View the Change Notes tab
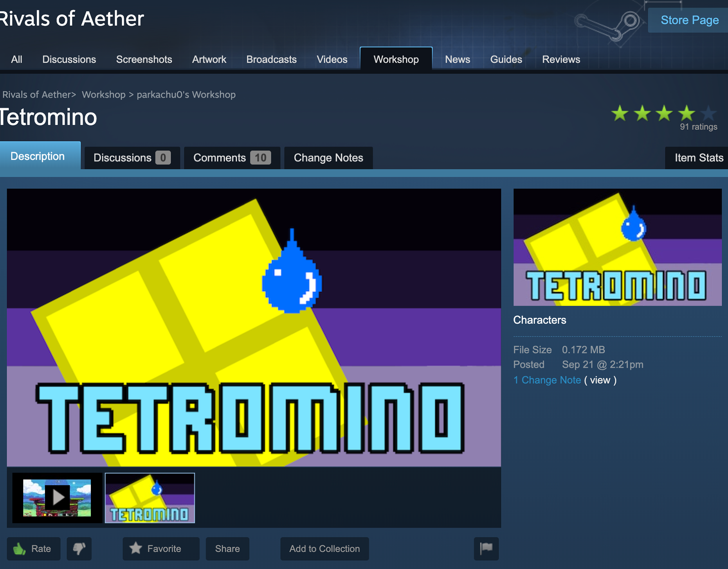Screen dimensions: 728x569 pos(328,158)
